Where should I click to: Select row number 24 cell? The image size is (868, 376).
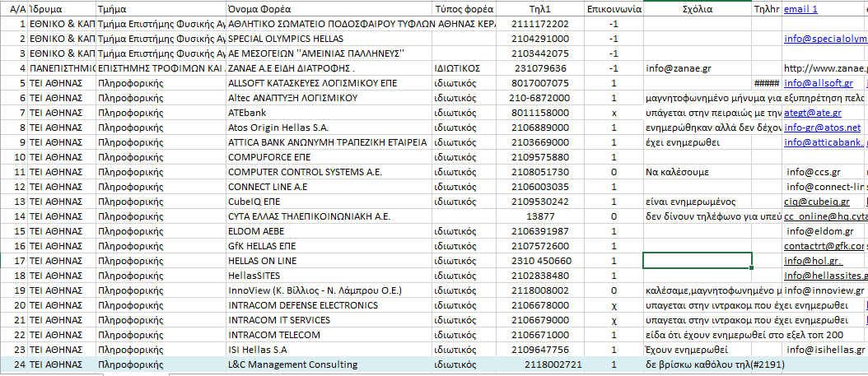coord(14,364)
